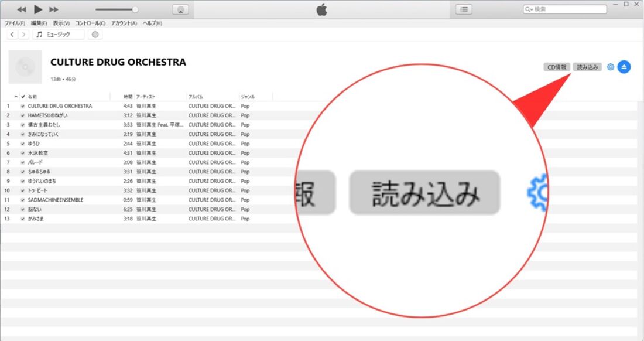
Task: Click the Pop genre in track 13 row
Action: click(x=245, y=219)
